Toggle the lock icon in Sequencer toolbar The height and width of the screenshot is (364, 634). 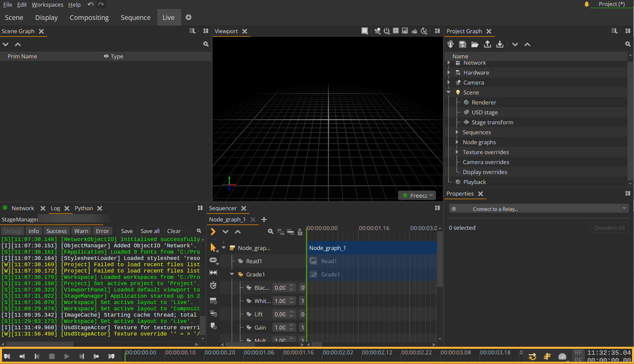(300, 232)
